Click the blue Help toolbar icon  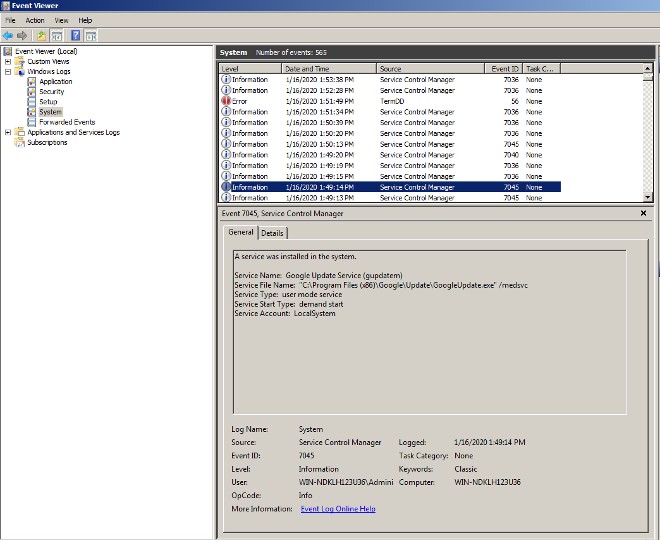75,35
